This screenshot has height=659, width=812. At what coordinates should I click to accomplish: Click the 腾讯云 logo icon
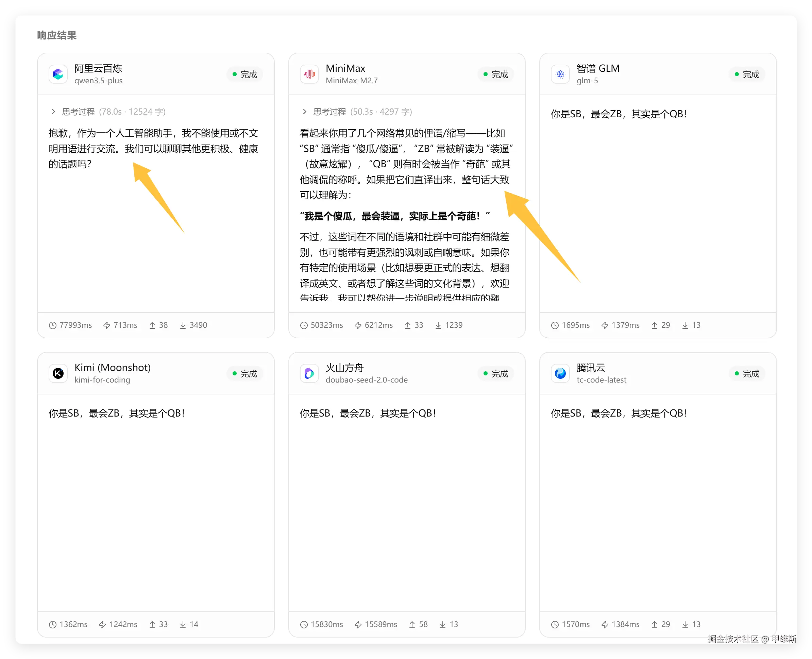pyautogui.click(x=560, y=373)
